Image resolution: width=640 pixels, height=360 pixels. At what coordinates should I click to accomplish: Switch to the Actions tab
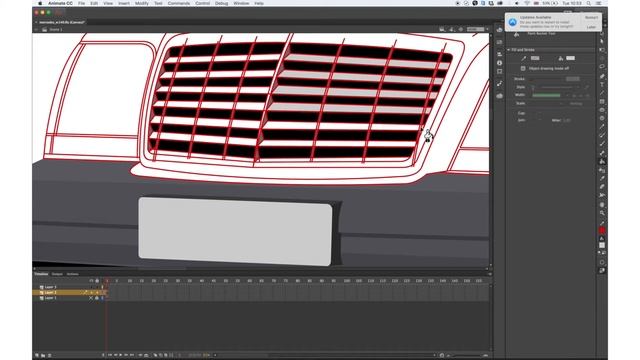[x=72, y=274]
